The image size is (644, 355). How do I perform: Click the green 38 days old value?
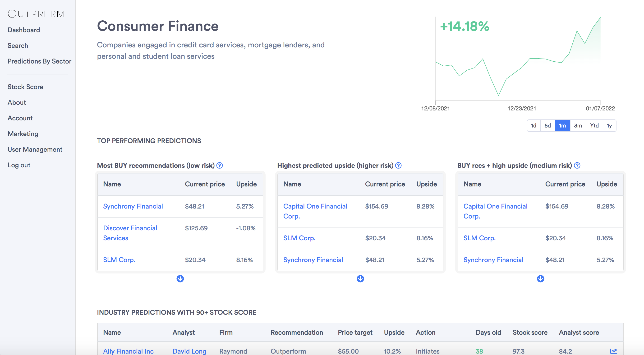(479, 351)
